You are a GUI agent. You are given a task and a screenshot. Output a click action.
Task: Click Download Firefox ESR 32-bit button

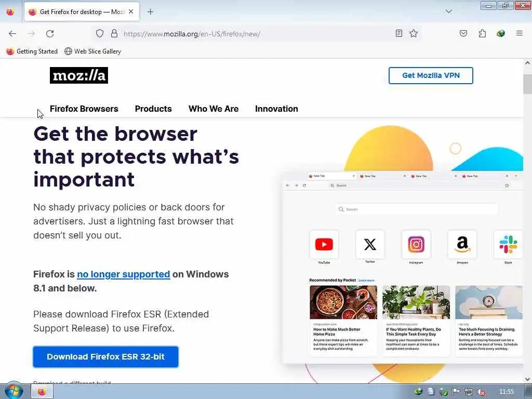[x=105, y=356]
